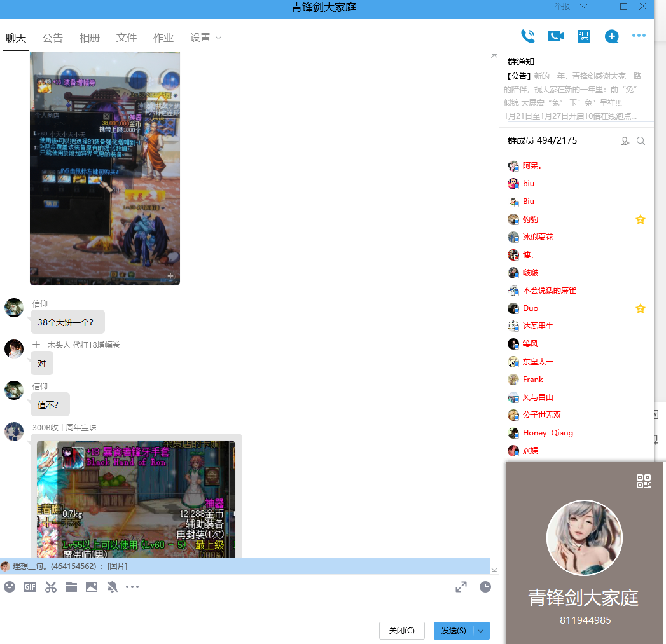Screen dimensions: 666x644
Task: Click the 发送(S) send button
Action: 453,631
